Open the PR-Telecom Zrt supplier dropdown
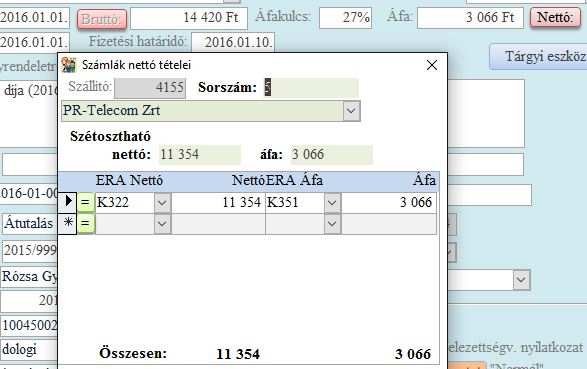 point(351,111)
